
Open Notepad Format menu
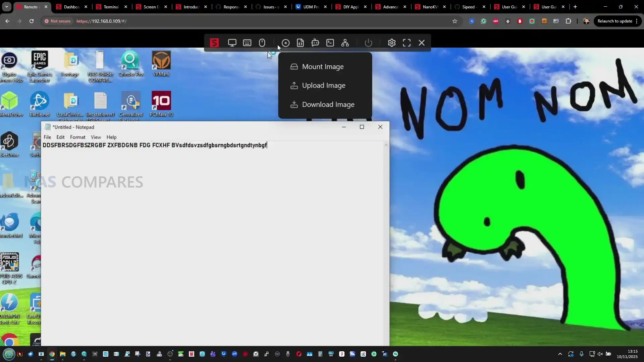pos(77,137)
